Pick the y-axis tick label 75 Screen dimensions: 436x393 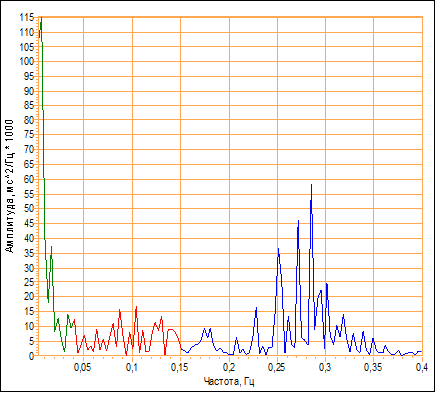pyautogui.click(x=29, y=135)
